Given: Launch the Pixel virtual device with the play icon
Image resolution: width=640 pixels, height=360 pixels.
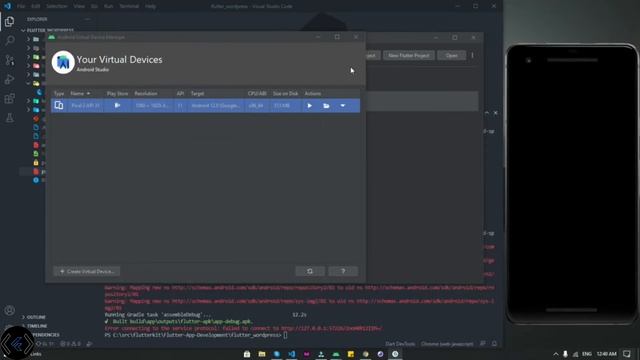Looking at the screenshot, I should click(309, 106).
